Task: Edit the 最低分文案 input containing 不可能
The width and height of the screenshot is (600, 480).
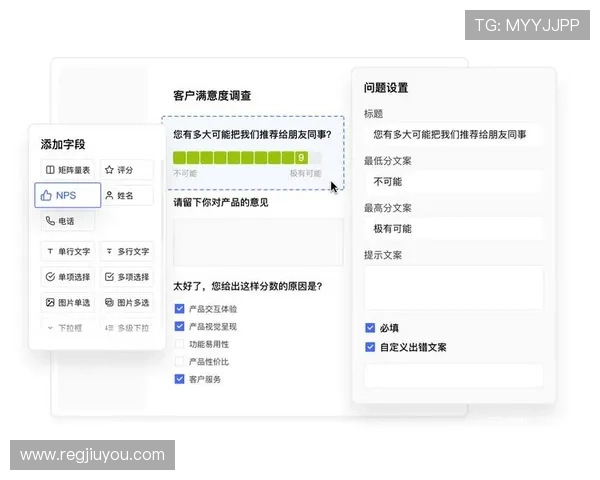Action: pyautogui.click(x=454, y=181)
